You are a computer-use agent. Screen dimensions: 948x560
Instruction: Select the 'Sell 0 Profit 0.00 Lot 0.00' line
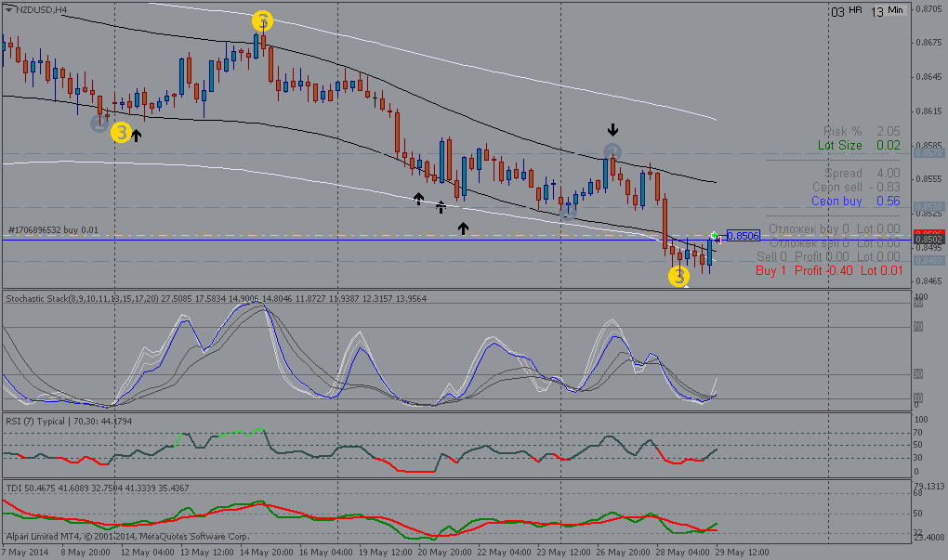(x=829, y=256)
